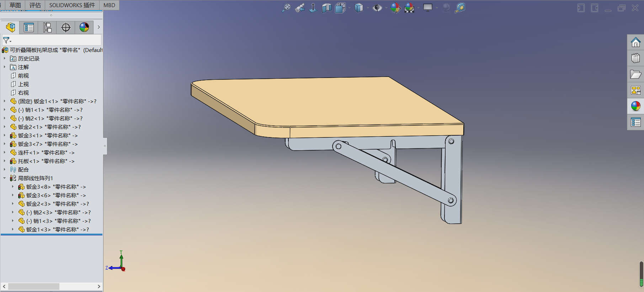Select component 钣金2<1>
This screenshot has width=644, height=292.
click(46, 127)
